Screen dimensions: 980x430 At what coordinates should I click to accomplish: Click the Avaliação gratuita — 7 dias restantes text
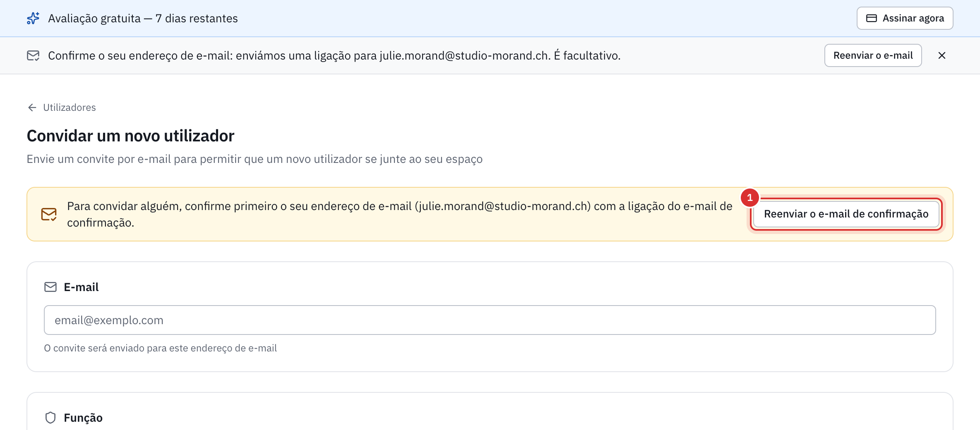click(143, 18)
